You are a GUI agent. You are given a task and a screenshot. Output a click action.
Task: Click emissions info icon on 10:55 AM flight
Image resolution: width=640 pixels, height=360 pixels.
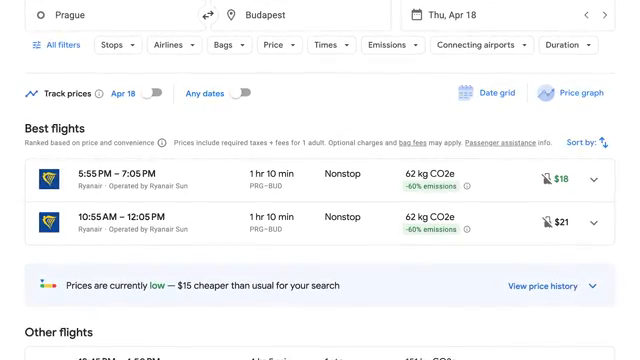(x=467, y=229)
